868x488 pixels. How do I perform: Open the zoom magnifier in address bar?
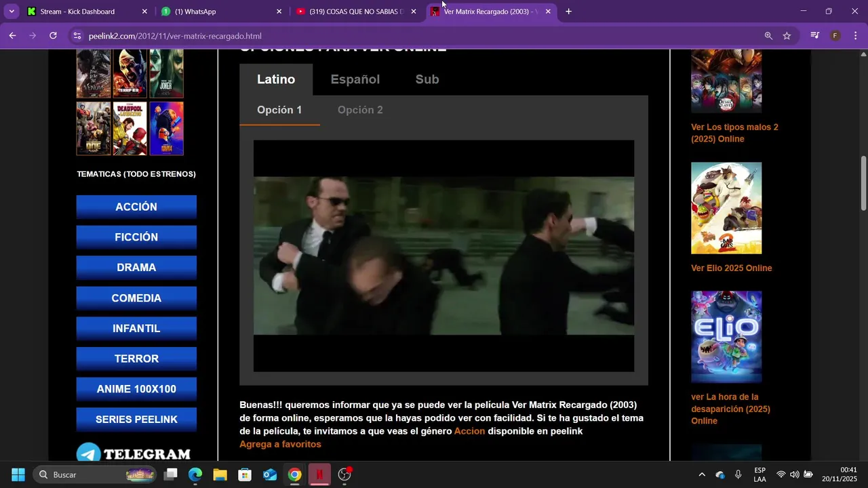(768, 36)
